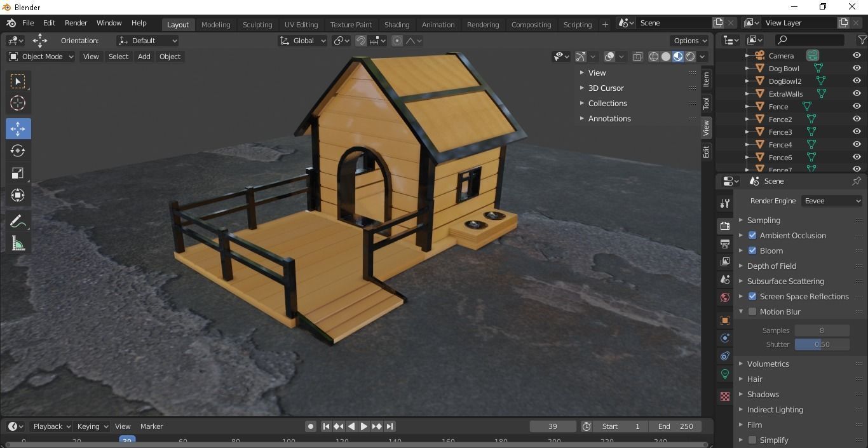Viewport: 868px width, 448px height.
Task: Select the Measure ruler tool
Action: point(18,244)
